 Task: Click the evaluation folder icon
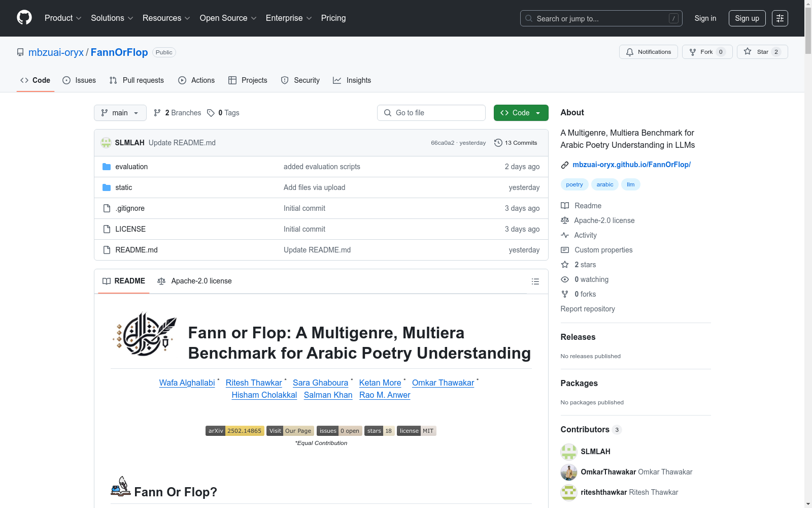click(x=107, y=167)
